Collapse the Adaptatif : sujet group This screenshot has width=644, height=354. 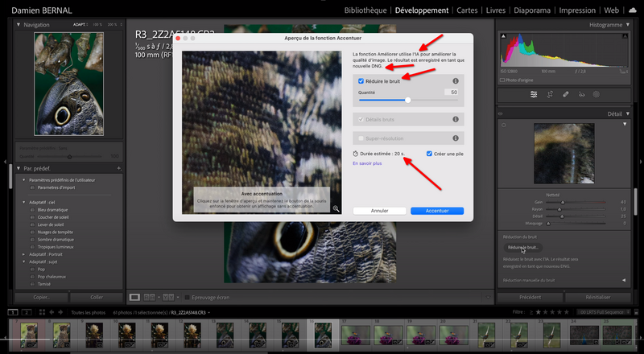[x=24, y=261]
